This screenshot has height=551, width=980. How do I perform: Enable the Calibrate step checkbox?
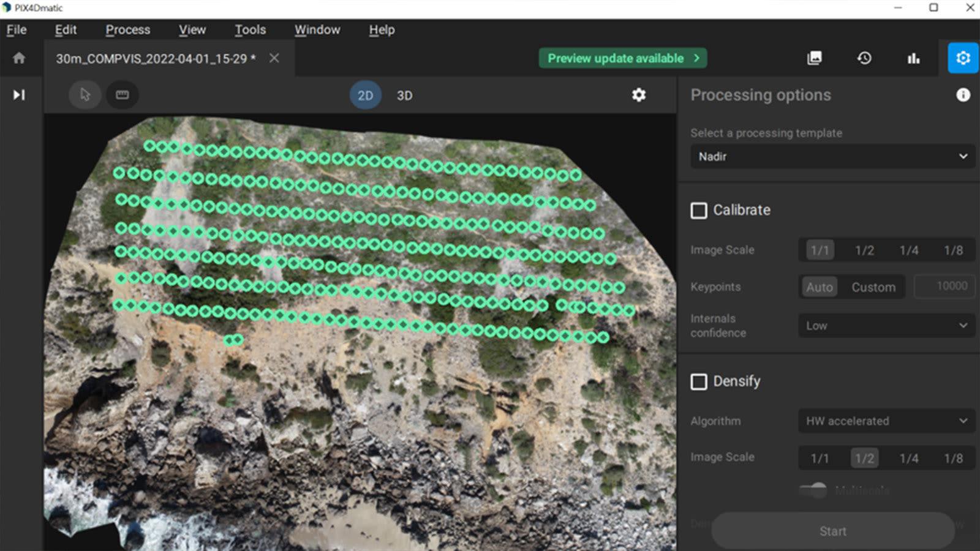tap(698, 210)
